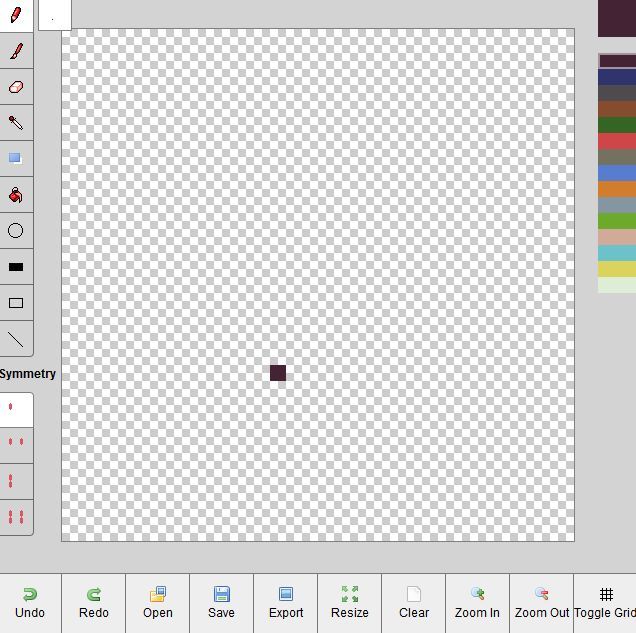This screenshot has width=636, height=633.
Task: Pick the dark purple palette swatch
Action: click(x=617, y=61)
